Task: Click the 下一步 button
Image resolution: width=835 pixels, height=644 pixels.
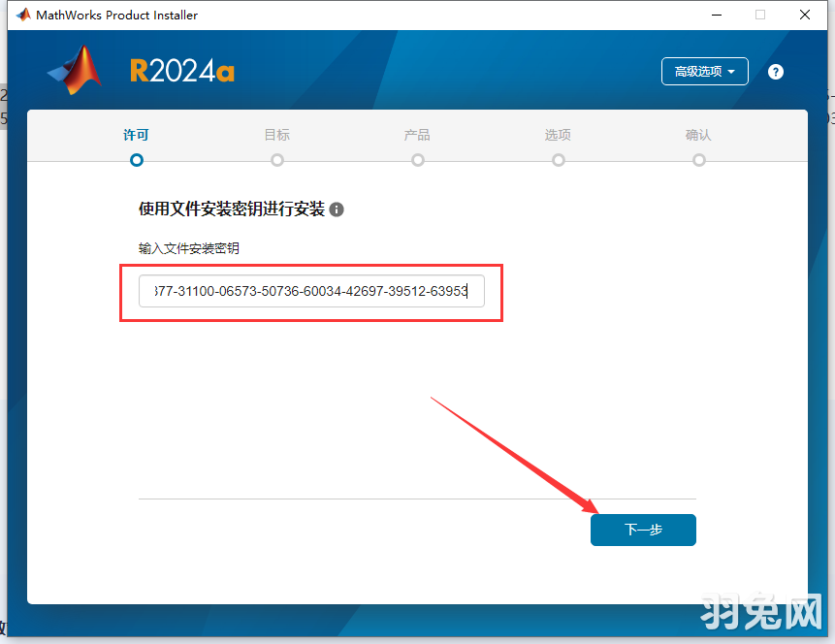Action: click(643, 530)
